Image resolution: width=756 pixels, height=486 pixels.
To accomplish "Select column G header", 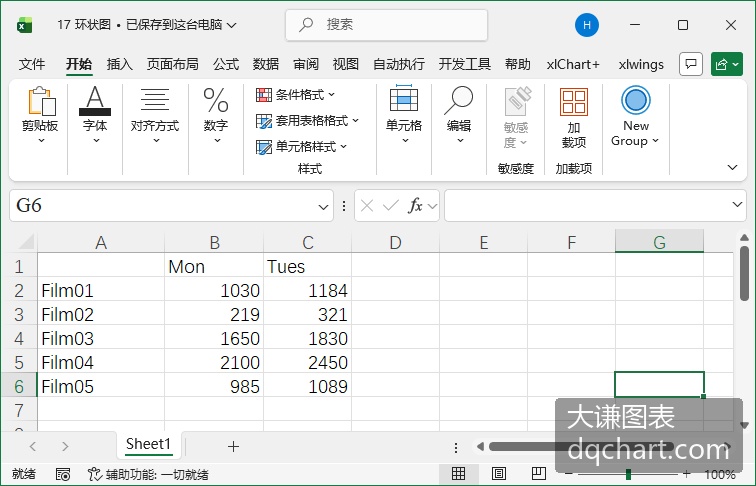I will [x=659, y=242].
